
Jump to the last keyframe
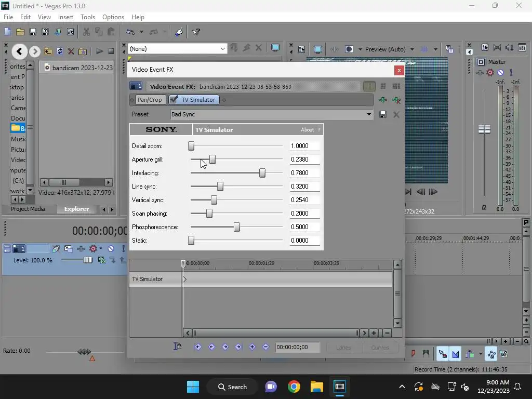[238, 347]
